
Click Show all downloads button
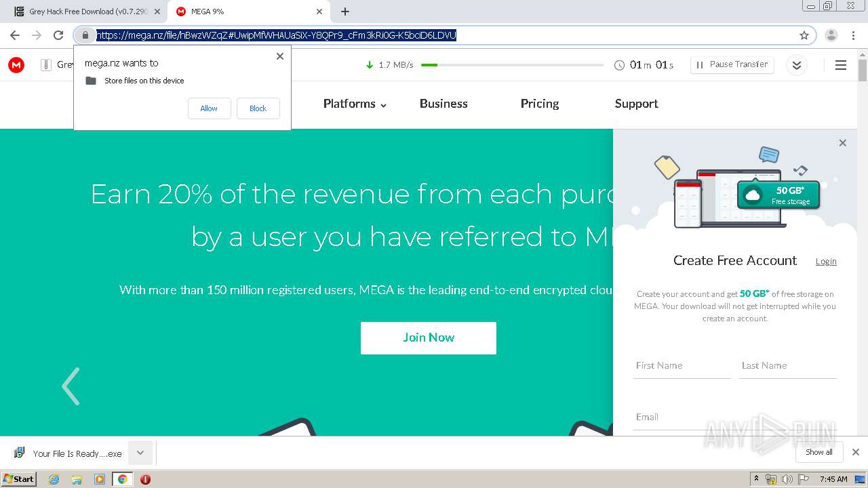[x=819, y=452]
